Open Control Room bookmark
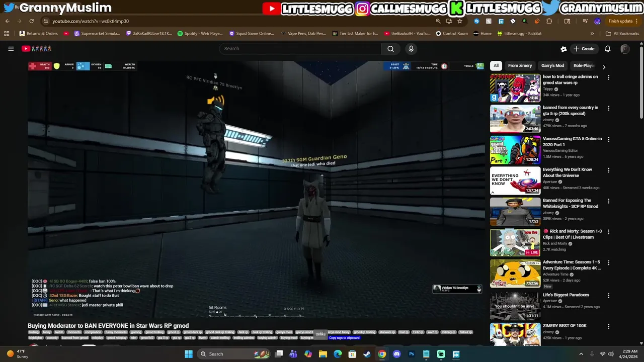 451,34
